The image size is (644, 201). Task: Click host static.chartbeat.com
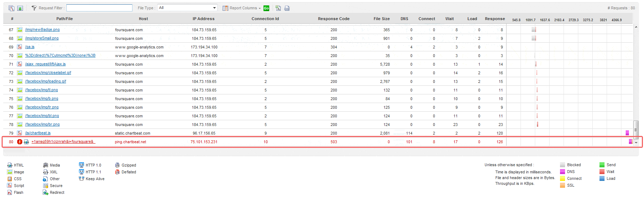[x=132, y=133]
